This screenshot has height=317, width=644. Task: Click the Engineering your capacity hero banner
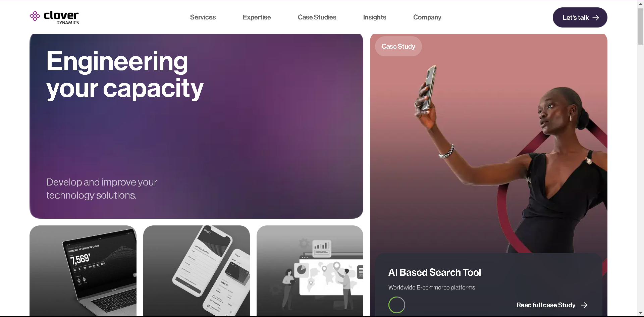(x=196, y=126)
